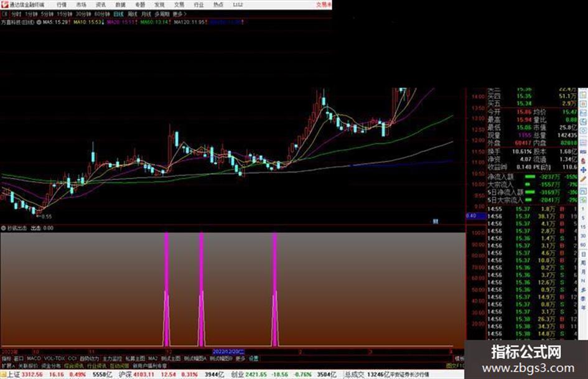The height and width of the screenshot is (379, 588).
Task: Open the 行业 menu
Action: 198,4
